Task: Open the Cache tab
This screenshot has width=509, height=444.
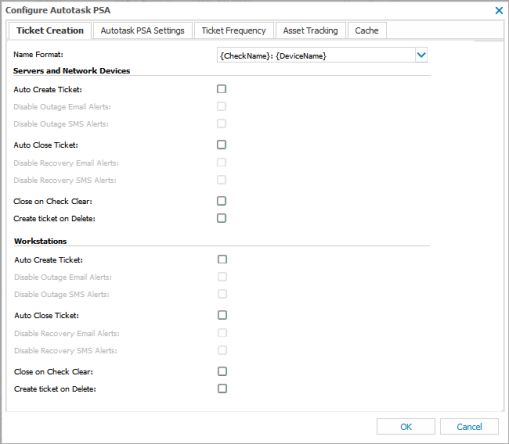Action: [367, 31]
